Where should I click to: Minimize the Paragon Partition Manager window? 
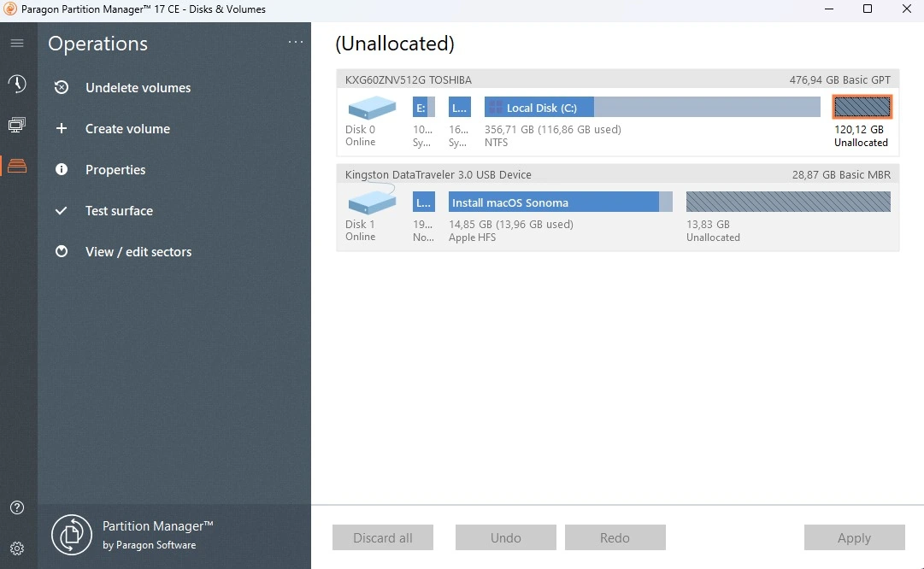click(x=829, y=9)
